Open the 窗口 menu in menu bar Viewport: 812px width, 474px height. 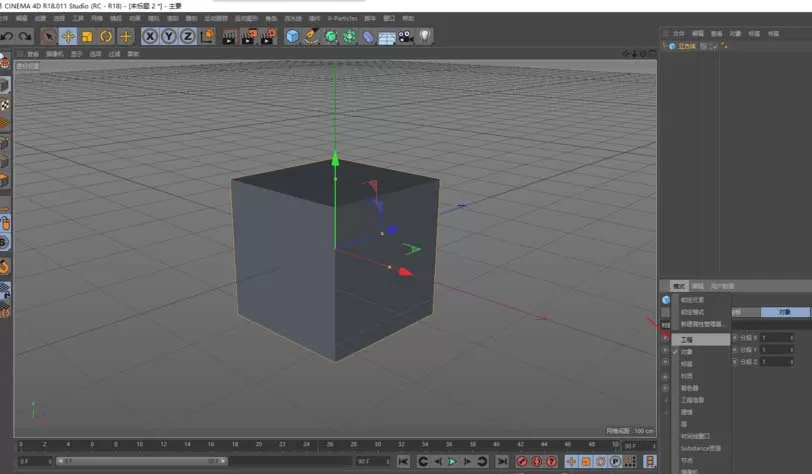point(389,19)
